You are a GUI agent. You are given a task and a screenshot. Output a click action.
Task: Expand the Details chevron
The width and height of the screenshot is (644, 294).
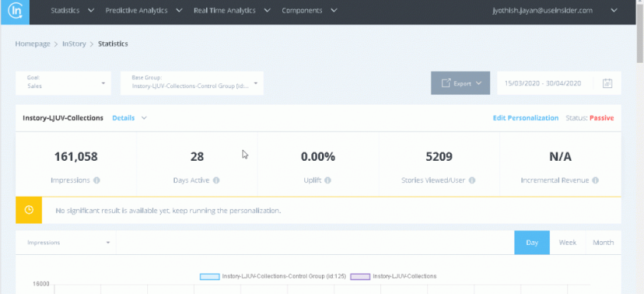(144, 118)
